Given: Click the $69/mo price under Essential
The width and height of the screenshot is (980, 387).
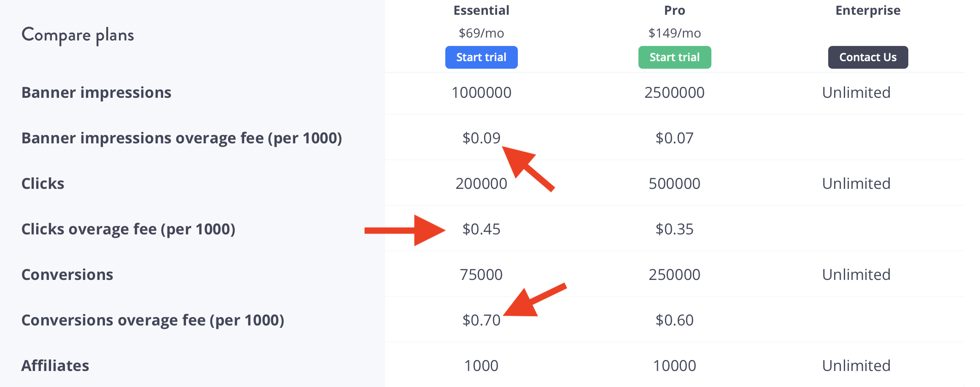Looking at the screenshot, I should (481, 33).
